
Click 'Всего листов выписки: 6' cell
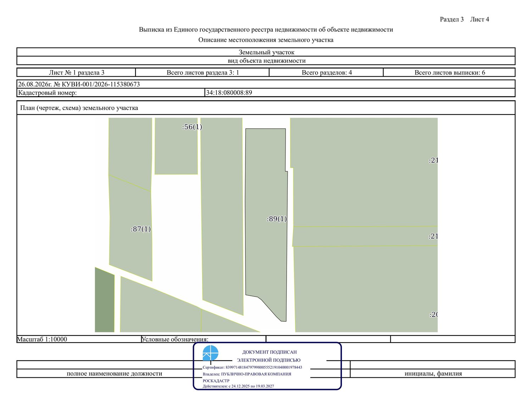[449, 72]
